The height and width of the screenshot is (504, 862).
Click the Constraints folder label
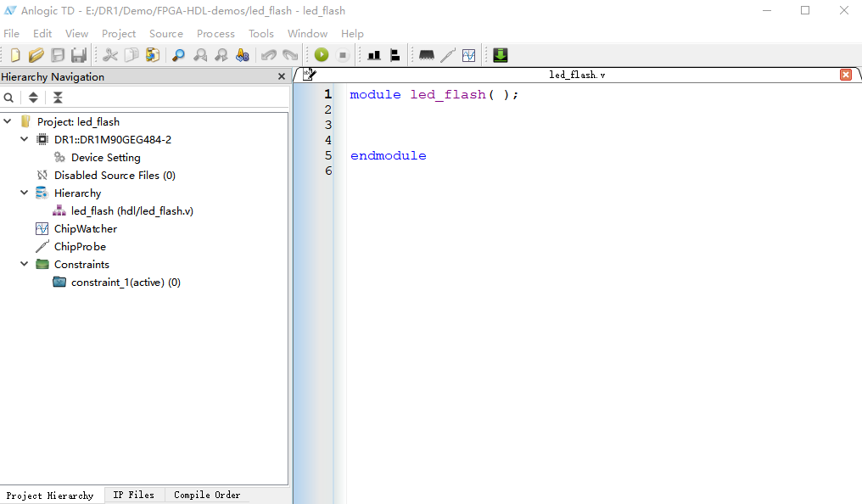81,265
